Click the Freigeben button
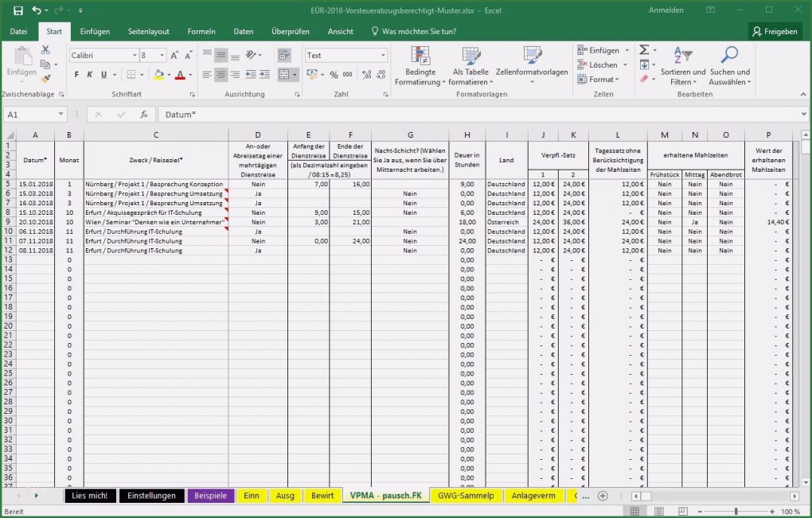The image size is (812, 518). (776, 31)
